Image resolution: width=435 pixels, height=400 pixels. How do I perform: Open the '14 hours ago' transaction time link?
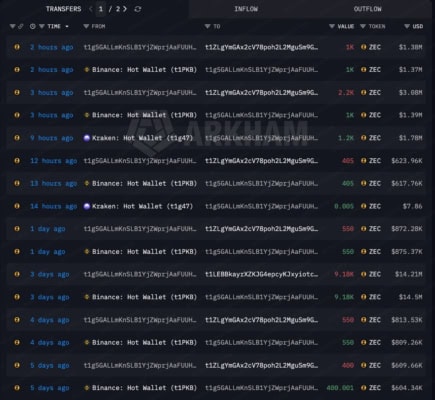coord(54,206)
